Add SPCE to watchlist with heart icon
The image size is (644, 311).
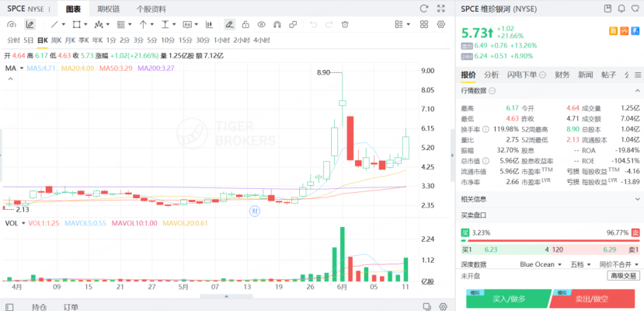635,9
